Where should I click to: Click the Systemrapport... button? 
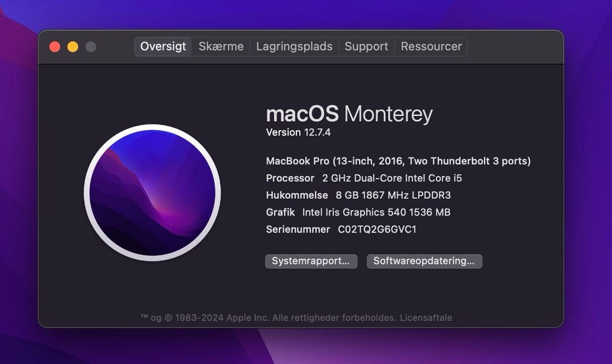coord(311,261)
